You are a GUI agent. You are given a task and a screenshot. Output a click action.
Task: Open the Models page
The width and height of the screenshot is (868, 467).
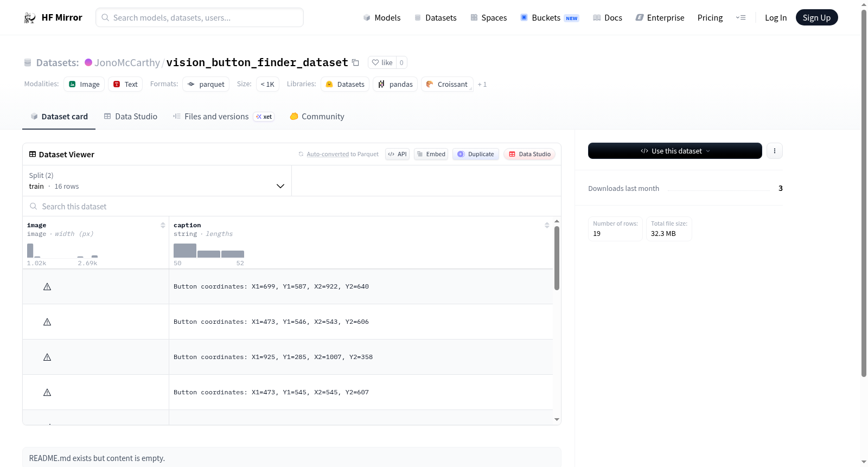point(382,18)
